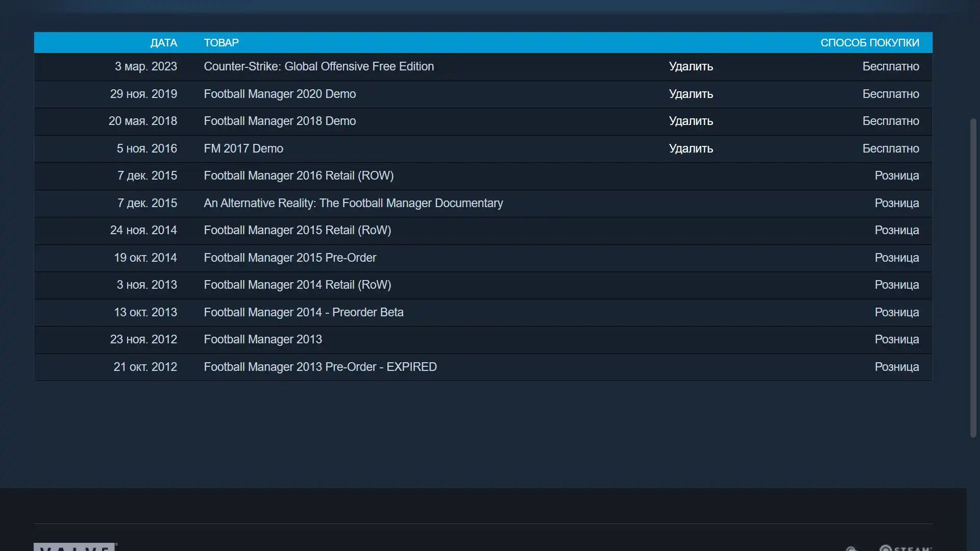Click FM 2017 Demo product name
The height and width of the screenshot is (551, 980).
[x=243, y=148]
